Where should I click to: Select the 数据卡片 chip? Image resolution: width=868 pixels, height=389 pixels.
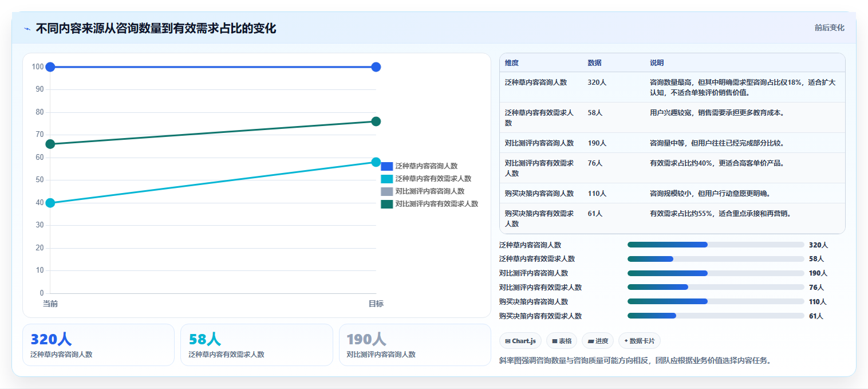tap(639, 341)
